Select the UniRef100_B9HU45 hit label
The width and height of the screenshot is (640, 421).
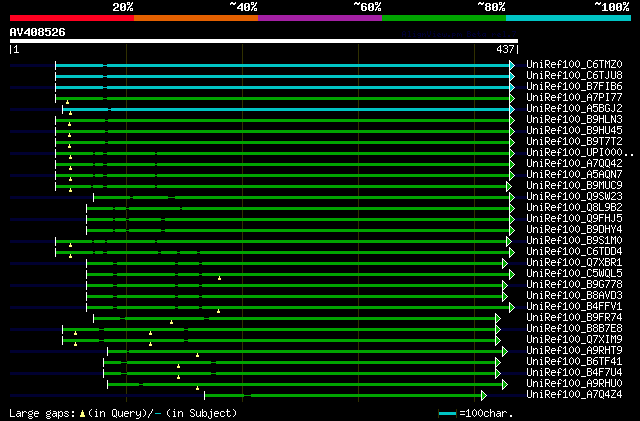pyautogui.click(x=574, y=131)
